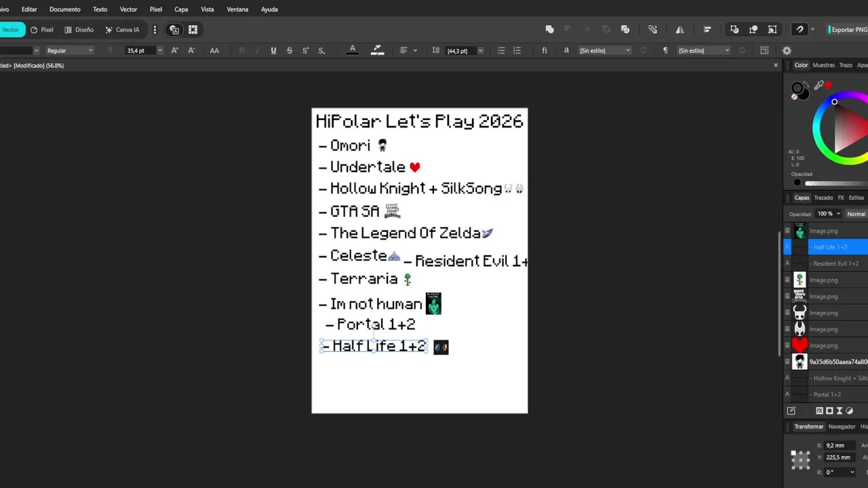Toggle superscript formatting
Viewport: 868px width, 488px height.
[x=305, y=51]
